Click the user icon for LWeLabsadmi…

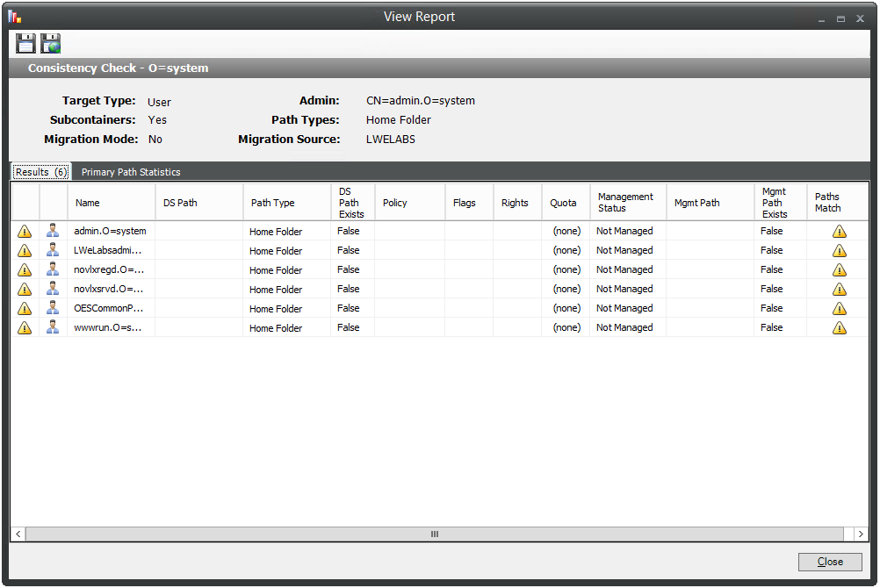tap(53, 249)
